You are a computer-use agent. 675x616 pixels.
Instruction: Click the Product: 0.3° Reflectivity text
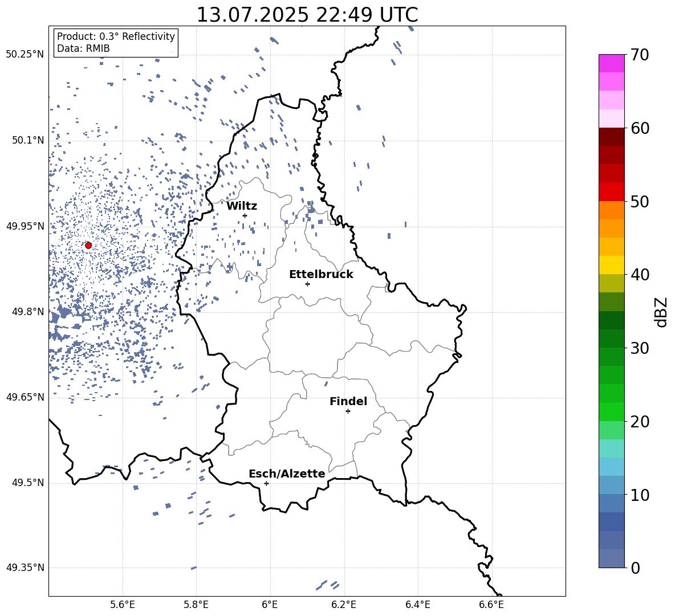(116, 36)
